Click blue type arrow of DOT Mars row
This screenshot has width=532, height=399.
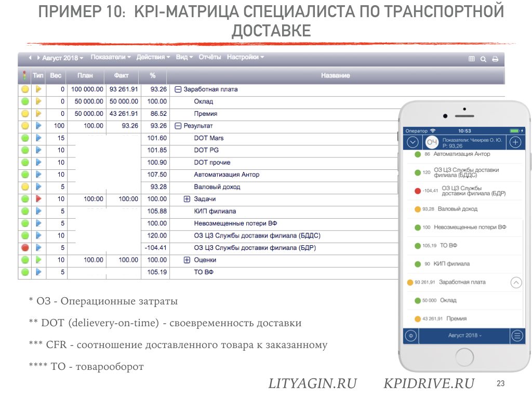click(x=38, y=138)
